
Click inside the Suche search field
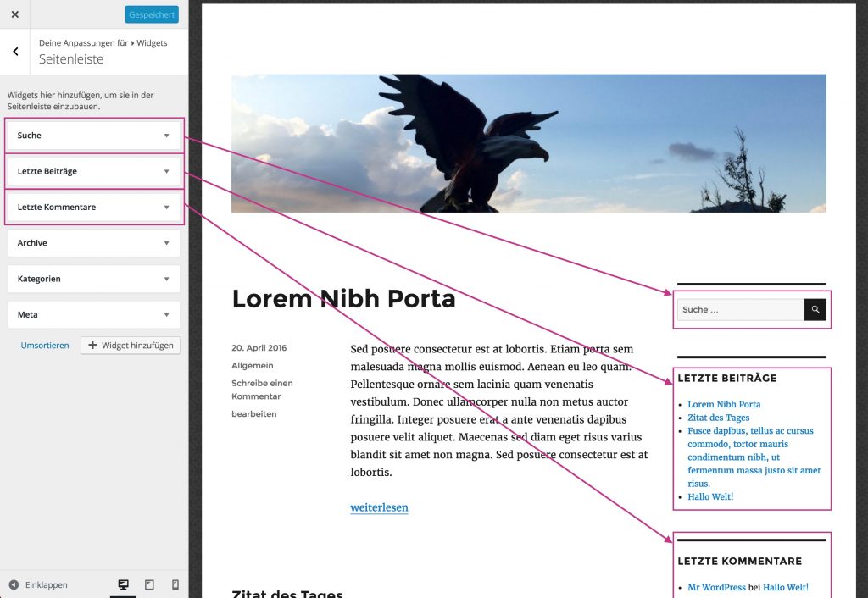[x=737, y=310]
